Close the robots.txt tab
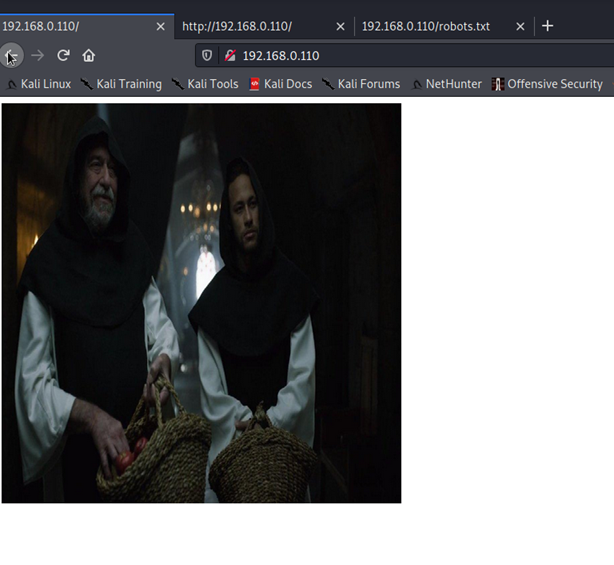Viewport: 614px width, 565px height. point(519,26)
